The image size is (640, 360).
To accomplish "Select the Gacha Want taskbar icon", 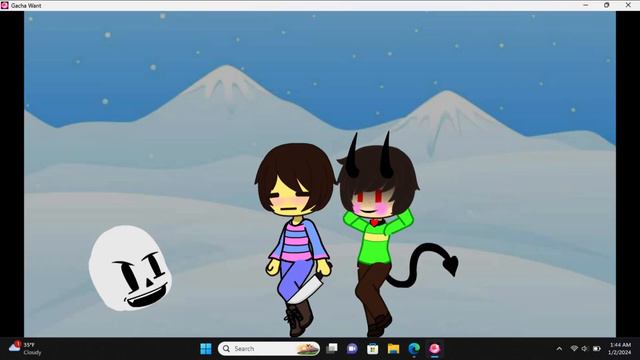I will coord(434,349).
